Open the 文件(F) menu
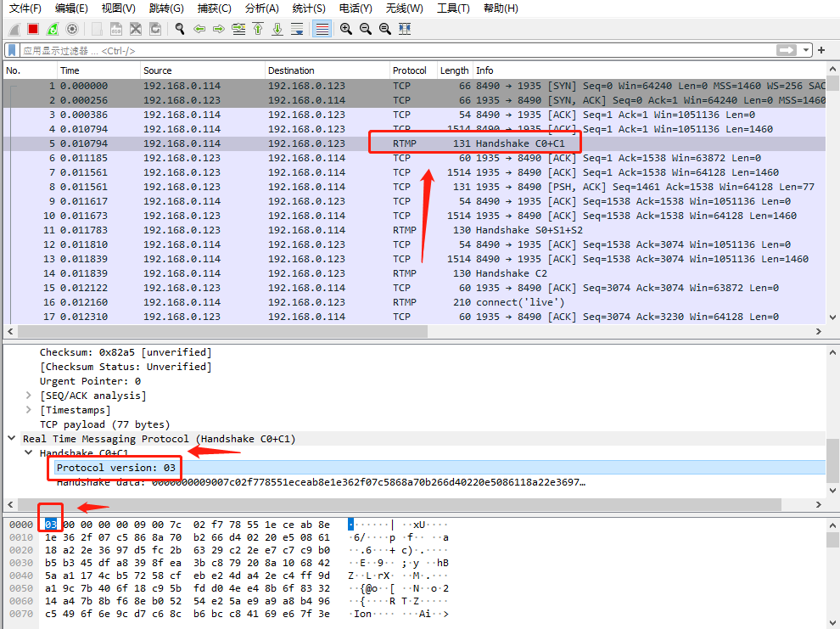This screenshot has width=840, height=629. click(x=25, y=8)
